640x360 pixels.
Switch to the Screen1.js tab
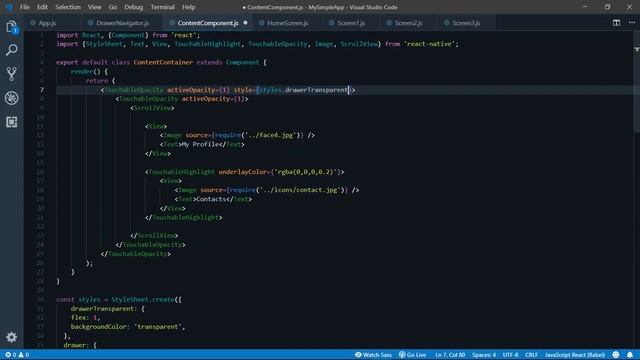click(351, 23)
